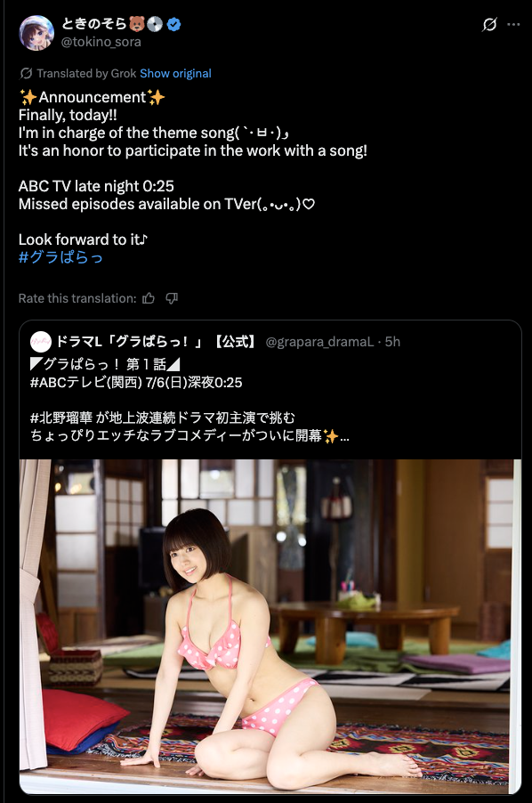Rate translation with thumbs down

(172, 298)
